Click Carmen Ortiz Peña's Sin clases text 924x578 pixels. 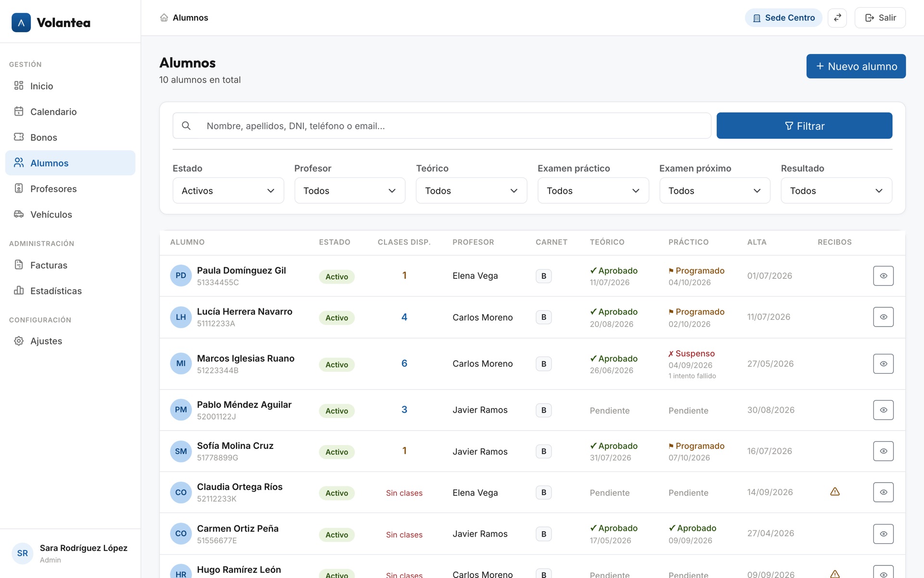[404, 535]
